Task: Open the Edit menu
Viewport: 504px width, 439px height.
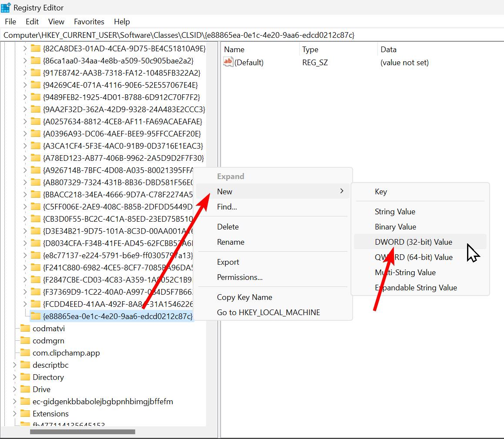Action: click(32, 21)
